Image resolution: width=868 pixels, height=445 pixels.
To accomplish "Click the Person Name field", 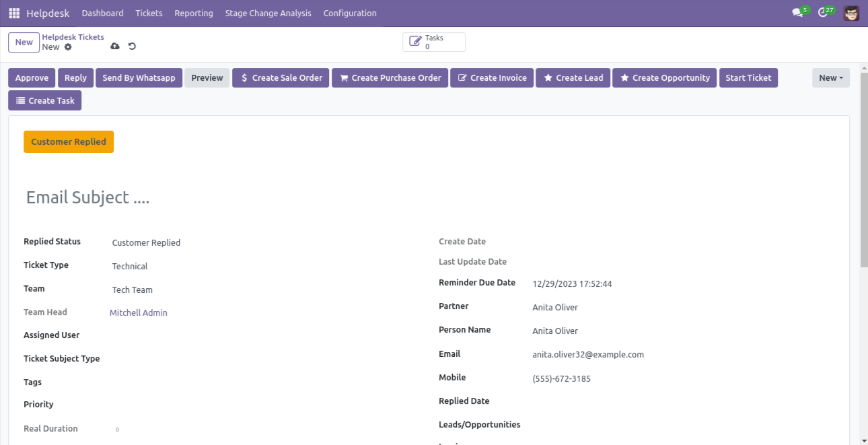I will click(x=683, y=331).
